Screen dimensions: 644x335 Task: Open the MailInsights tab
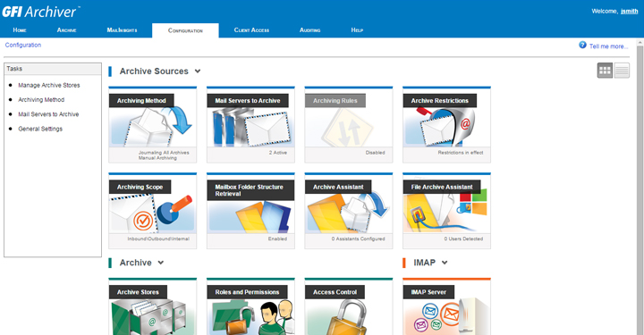point(122,30)
